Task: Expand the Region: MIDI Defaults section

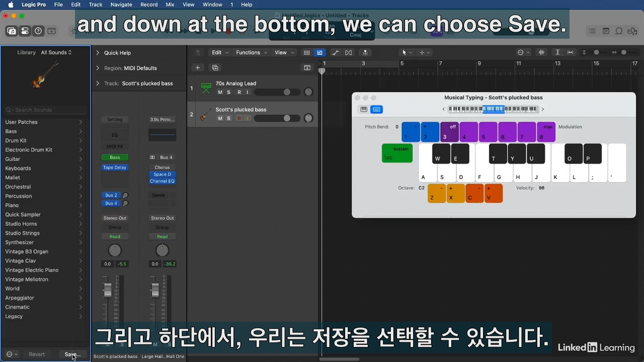Action: pyautogui.click(x=98, y=68)
